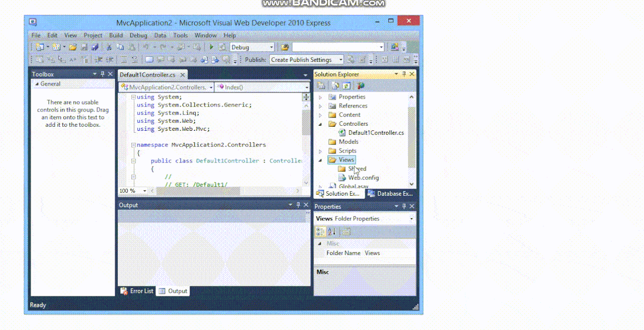
Task: Collapse the General group in Toolbox
Action: pyautogui.click(x=36, y=84)
